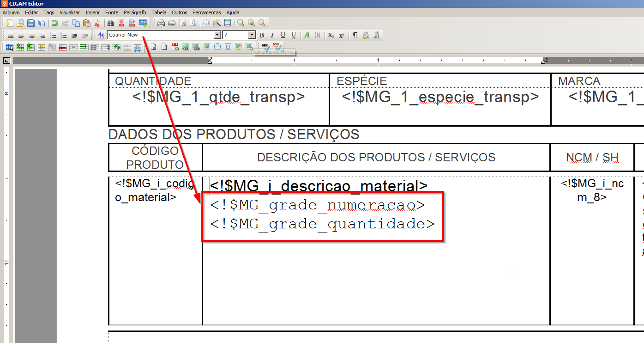Toggle Italic formatting
Viewport: 644px width, 343px height.
pyautogui.click(x=272, y=35)
